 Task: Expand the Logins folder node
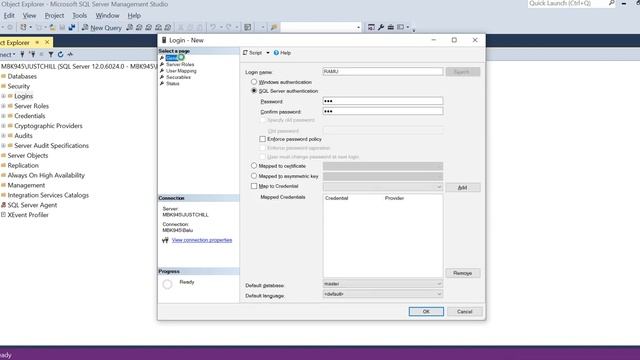3,96
